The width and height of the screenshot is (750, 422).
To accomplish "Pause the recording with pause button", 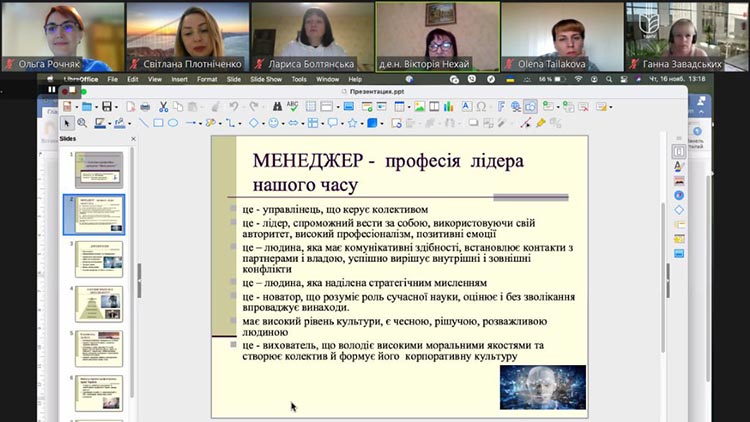I will coord(51,89).
